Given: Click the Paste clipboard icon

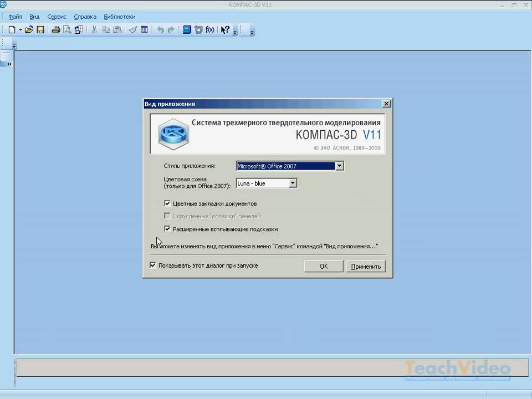Looking at the screenshot, I should (117, 30).
